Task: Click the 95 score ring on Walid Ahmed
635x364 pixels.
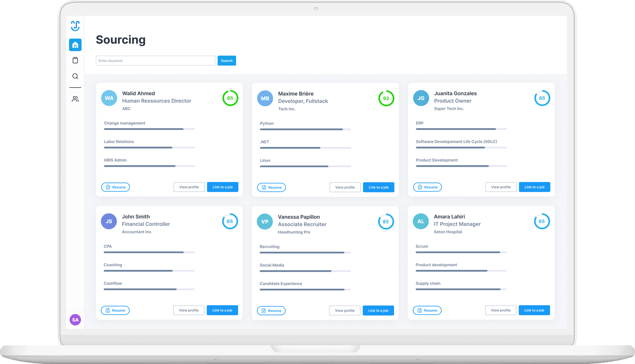Action: 230,98
